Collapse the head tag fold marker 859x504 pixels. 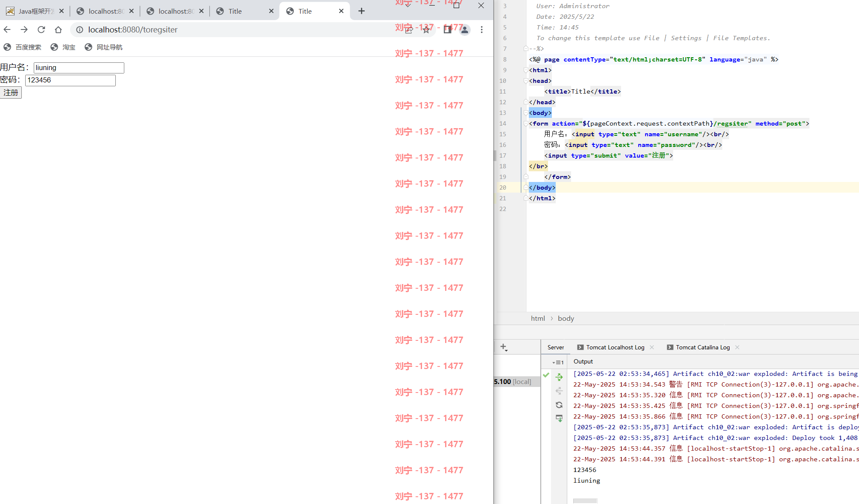point(526,81)
